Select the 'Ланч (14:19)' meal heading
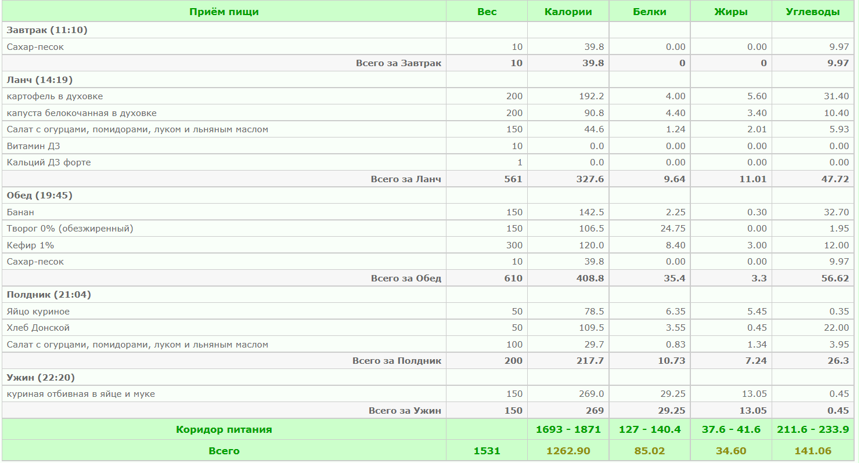This screenshot has height=463, width=868. (x=40, y=79)
